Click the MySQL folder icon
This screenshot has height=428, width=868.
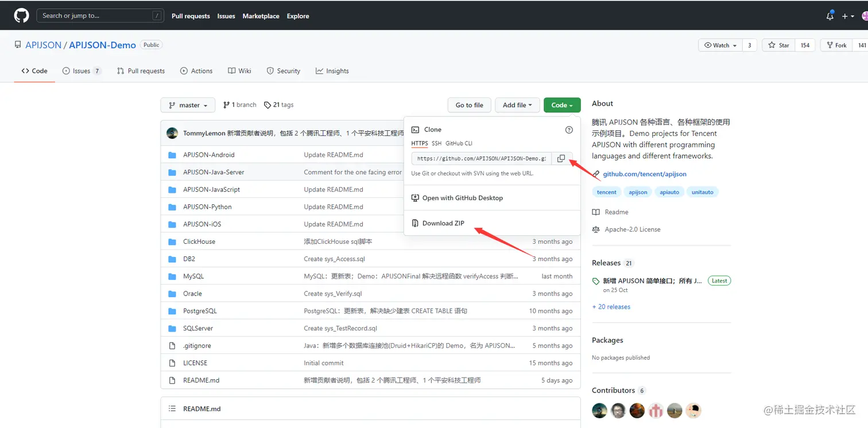(x=172, y=276)
